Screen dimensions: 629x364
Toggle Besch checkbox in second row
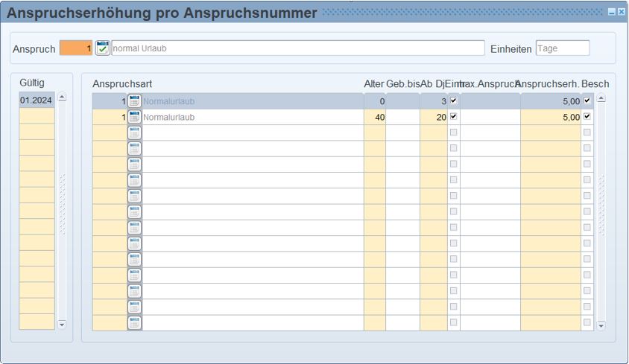(x=587, y=117)
